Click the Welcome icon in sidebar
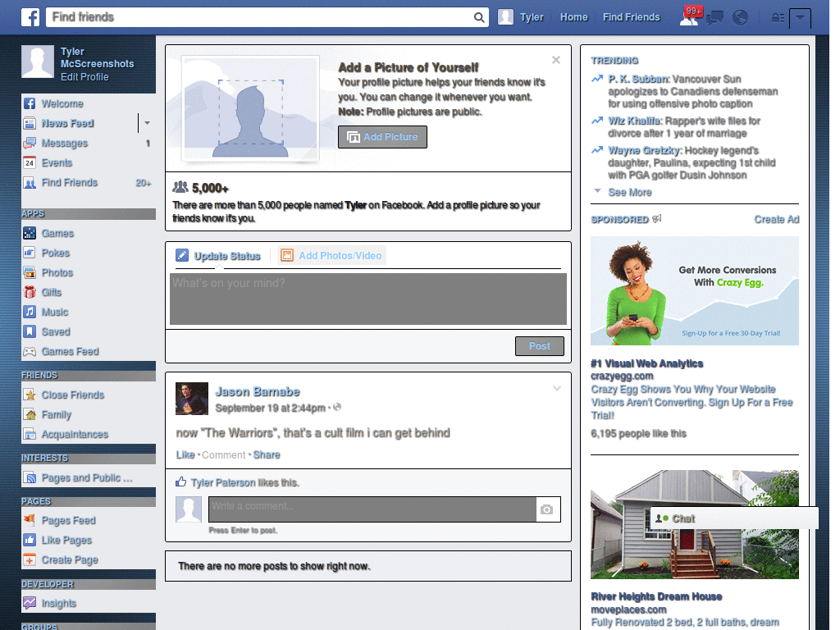The width and height of the screenshot is (840, 630). (x=30, y=103)
